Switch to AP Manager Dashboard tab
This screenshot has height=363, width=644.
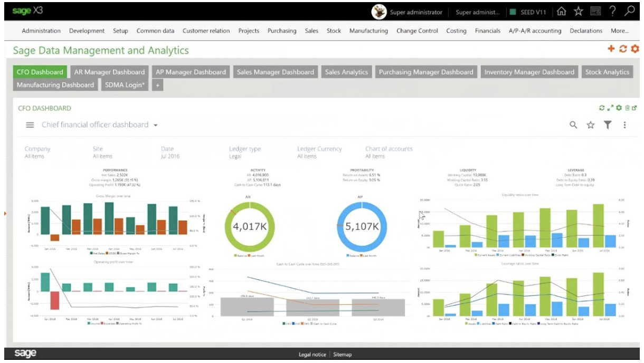tap(191, 72)
